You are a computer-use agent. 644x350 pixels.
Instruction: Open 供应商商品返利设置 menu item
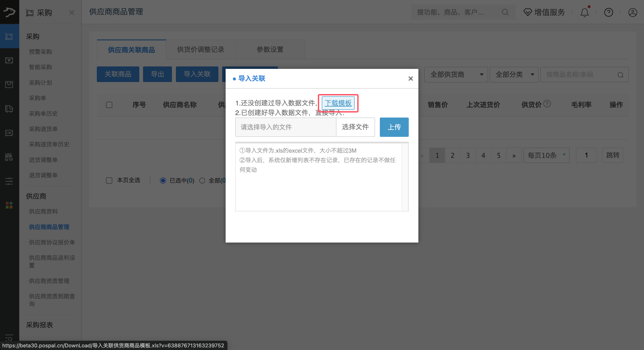tap(52, 261)
